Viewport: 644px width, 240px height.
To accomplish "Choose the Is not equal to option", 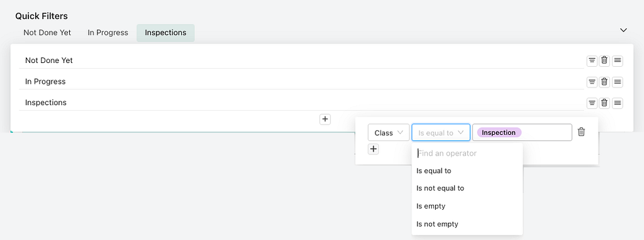I will pyautogui.click(x=467, y=188).
